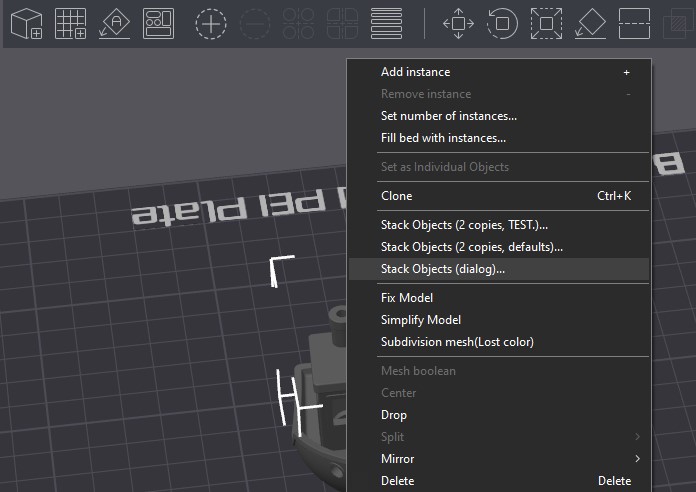Select Stack Objects (2 copies, TEST.)...
Screen dimensions: 696x492
499,225
